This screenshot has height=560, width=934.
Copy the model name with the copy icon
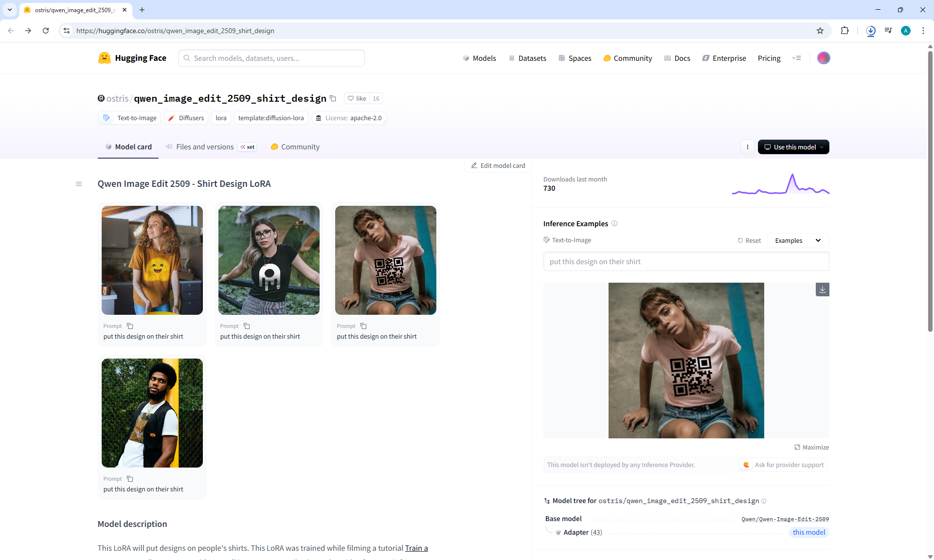pyautogui.click(x=333, y=98)
